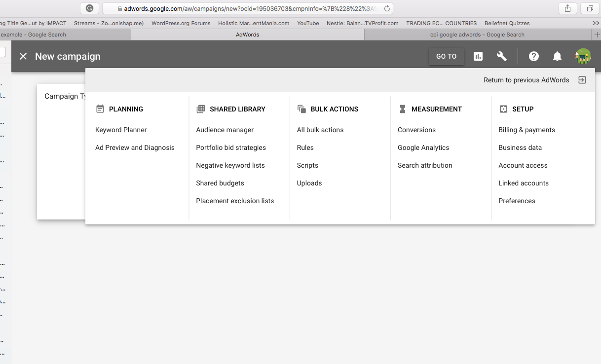Click the wrench tools icon
The height and width of the screenshot is (364, 601).
(502, 56)
